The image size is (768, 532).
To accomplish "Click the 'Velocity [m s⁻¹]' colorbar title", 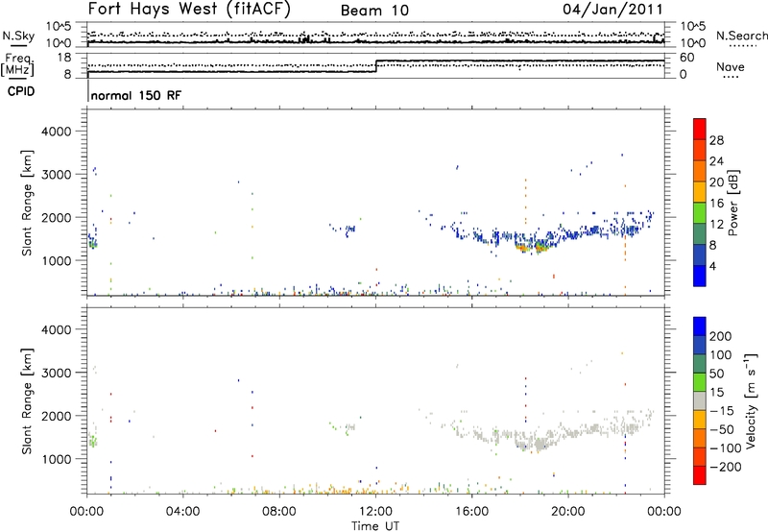I will pos(751,400).
